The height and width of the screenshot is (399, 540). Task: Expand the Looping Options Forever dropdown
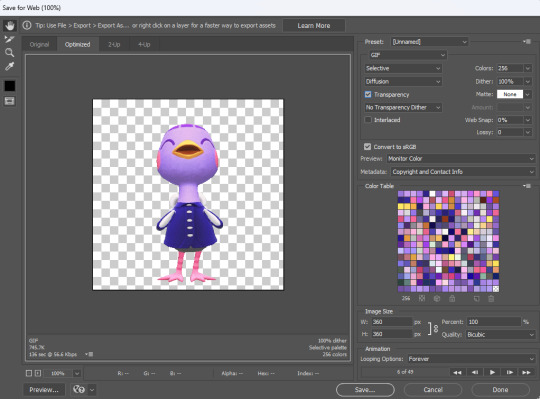pyautogui.click(x=471, y=359)
